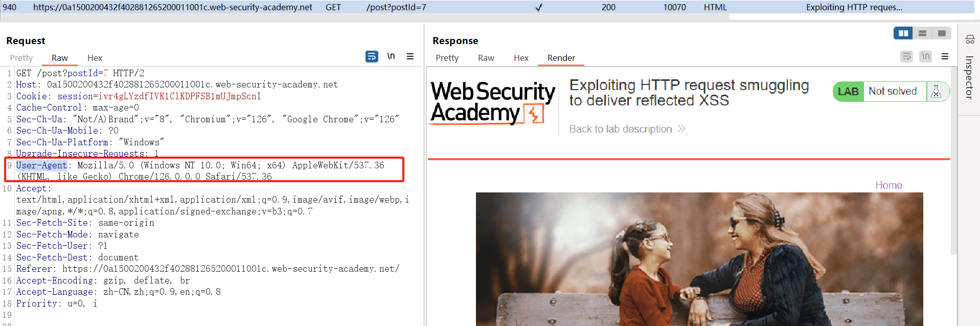The width and height of the screenshot is (980, 326).
Task: Click the Accept-Encoding: gzip, deflate, br line
Action: coord(103,280)
